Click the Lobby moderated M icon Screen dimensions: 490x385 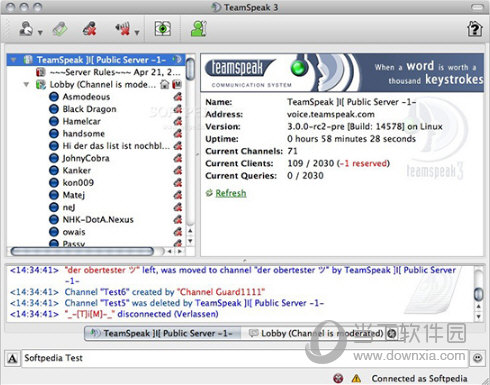pyautogui.click(x=177, y=84)
